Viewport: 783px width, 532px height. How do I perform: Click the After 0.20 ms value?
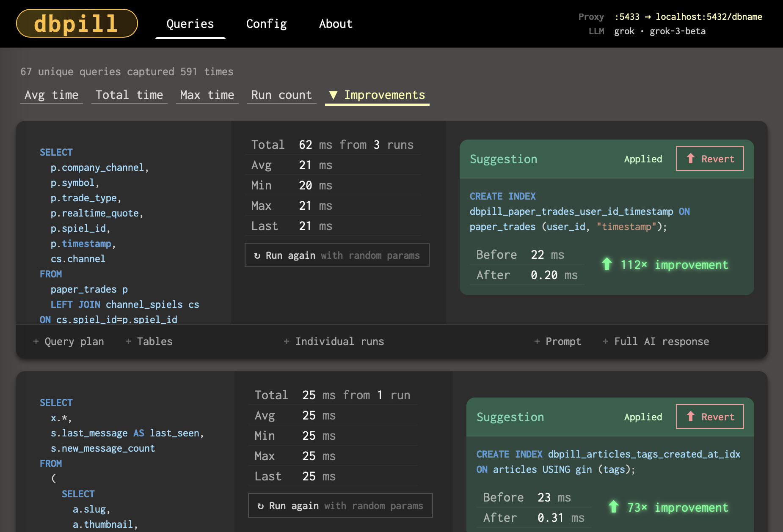pos(554,275)
